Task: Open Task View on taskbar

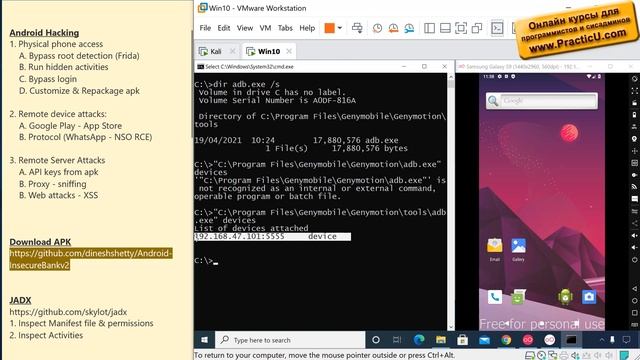Action: [397, 340]
